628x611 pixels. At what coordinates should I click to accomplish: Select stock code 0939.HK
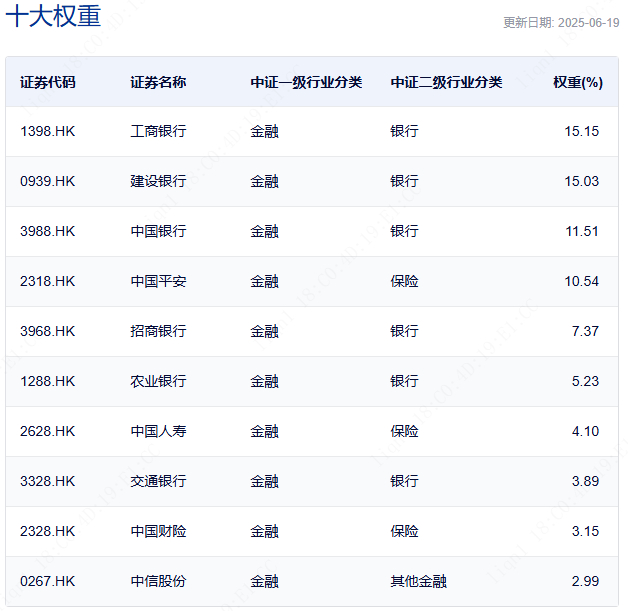48,181
